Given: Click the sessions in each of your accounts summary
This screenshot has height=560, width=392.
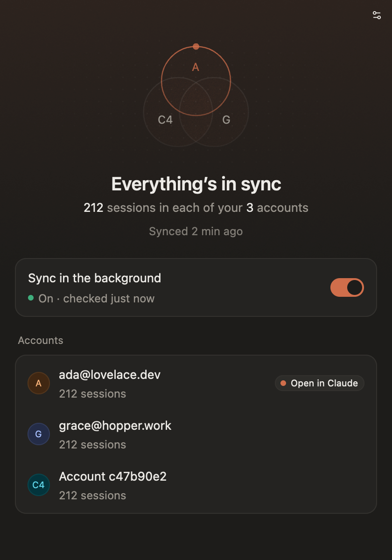Looking at the screenshot, I should coord(196,208).
